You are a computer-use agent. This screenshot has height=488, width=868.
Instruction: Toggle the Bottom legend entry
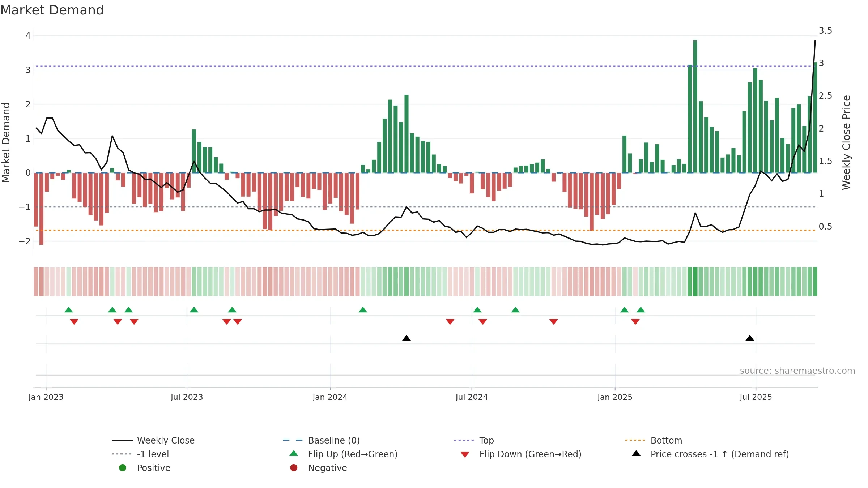point(654,440)
